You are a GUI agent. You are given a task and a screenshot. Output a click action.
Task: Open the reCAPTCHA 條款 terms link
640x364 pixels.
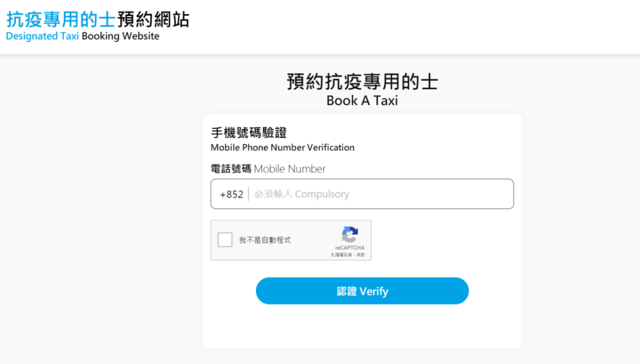tap(361, 255)
